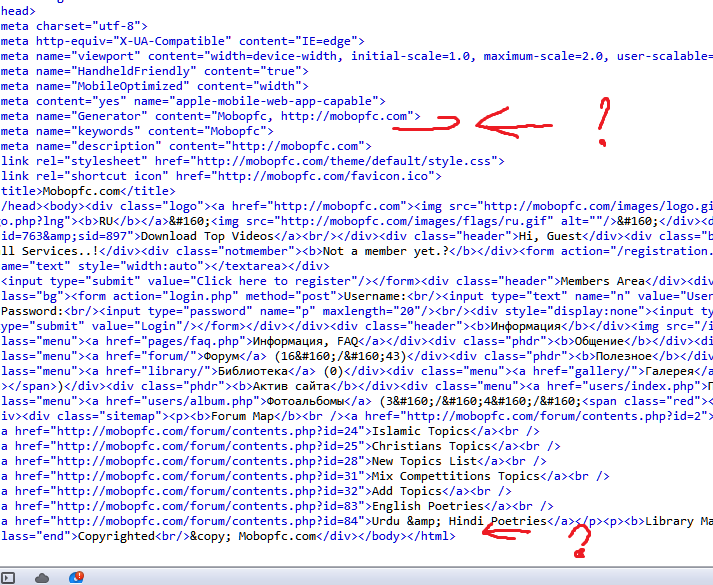
Task: Click the 'Фотоальбомы' link text
Action: 305,401
